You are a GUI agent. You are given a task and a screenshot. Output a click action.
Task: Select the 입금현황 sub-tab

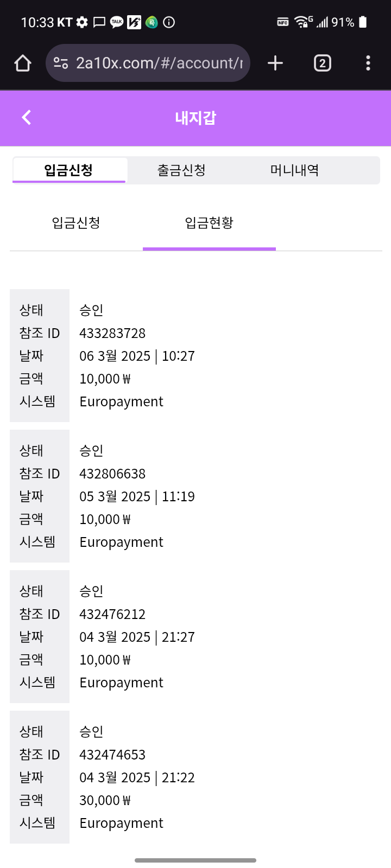point(209,222)
